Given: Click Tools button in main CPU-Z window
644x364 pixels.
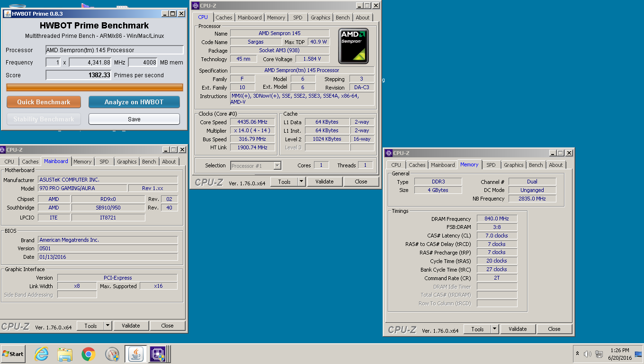Looking at the screenshot, I should [x=284, y=182].
